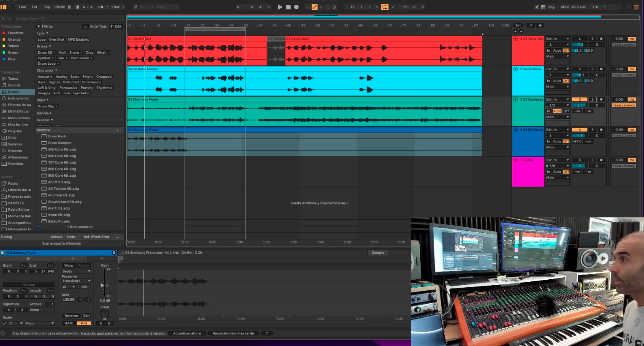Solo the 01 Vocal Main track

pos(592,39)
